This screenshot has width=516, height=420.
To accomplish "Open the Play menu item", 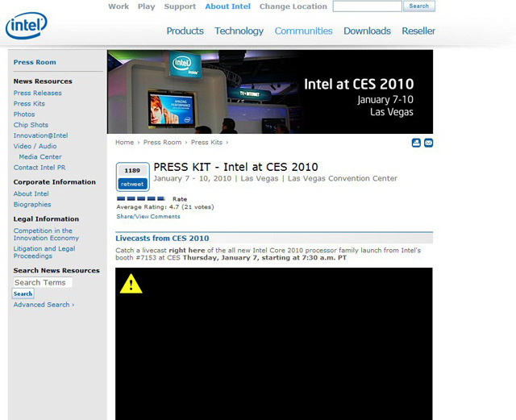I will point(147,6).
